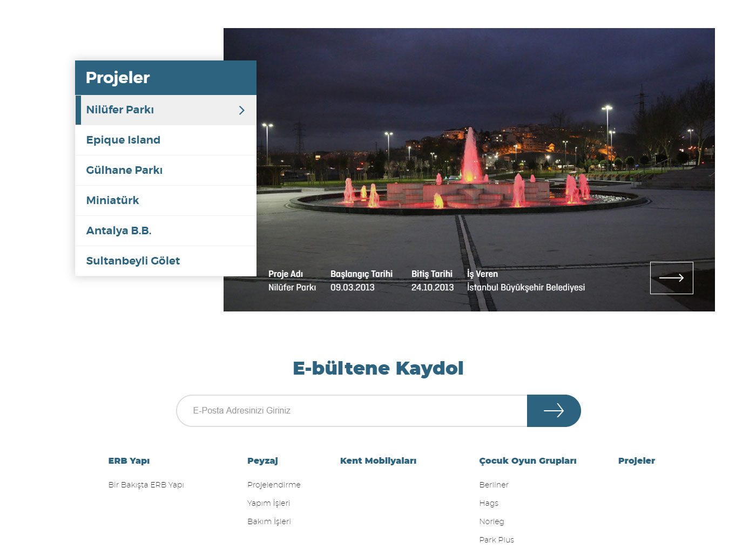The height and width of the screenshot is (556, 756).
Task: Open Bir Bakışta ERB Yapı link
Action: [x=146, y=485]
